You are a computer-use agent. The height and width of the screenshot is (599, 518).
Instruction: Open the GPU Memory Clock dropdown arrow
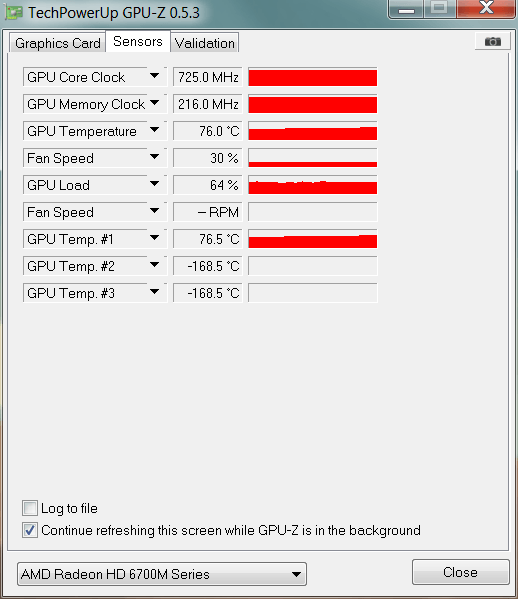point(154,103)
